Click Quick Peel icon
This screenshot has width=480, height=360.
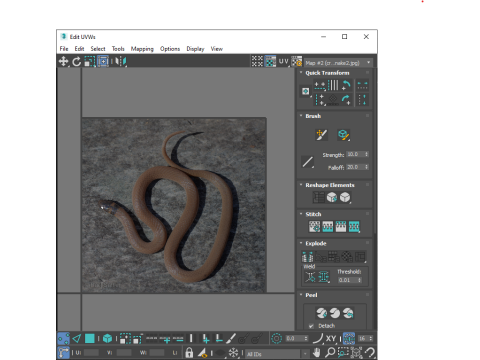click(x=322, y=313)
